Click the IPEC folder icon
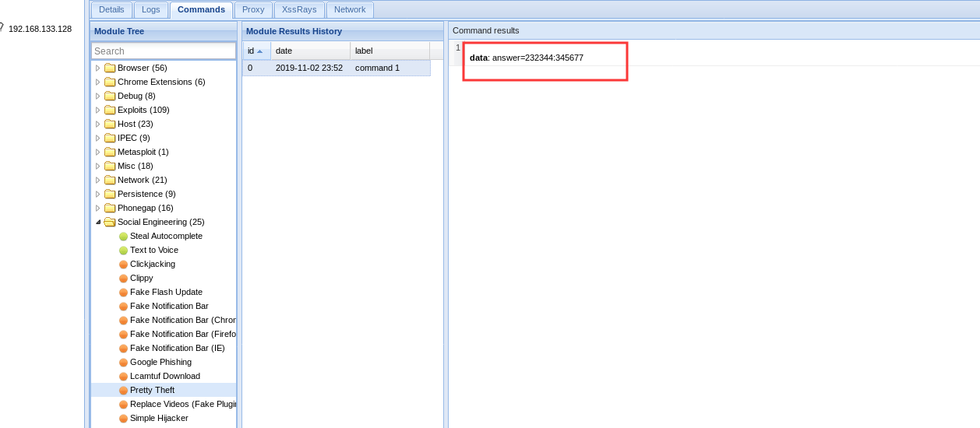 tap(110, 138)
